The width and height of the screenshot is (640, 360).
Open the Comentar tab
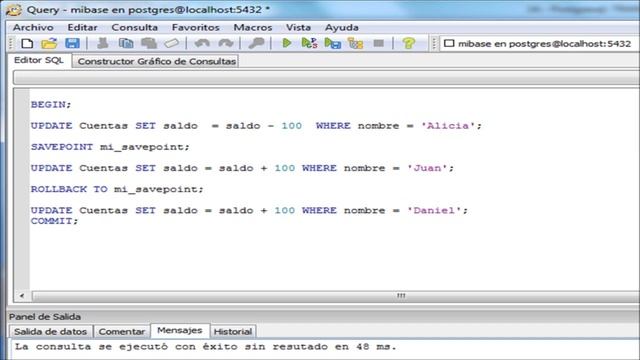click(122, 331)
